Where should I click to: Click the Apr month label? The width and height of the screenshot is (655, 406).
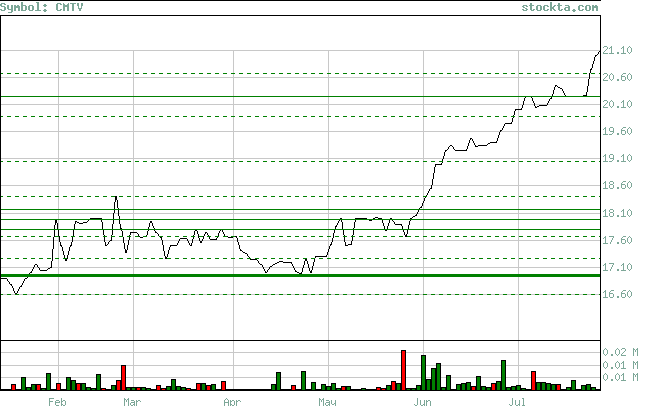pos(232,402)
